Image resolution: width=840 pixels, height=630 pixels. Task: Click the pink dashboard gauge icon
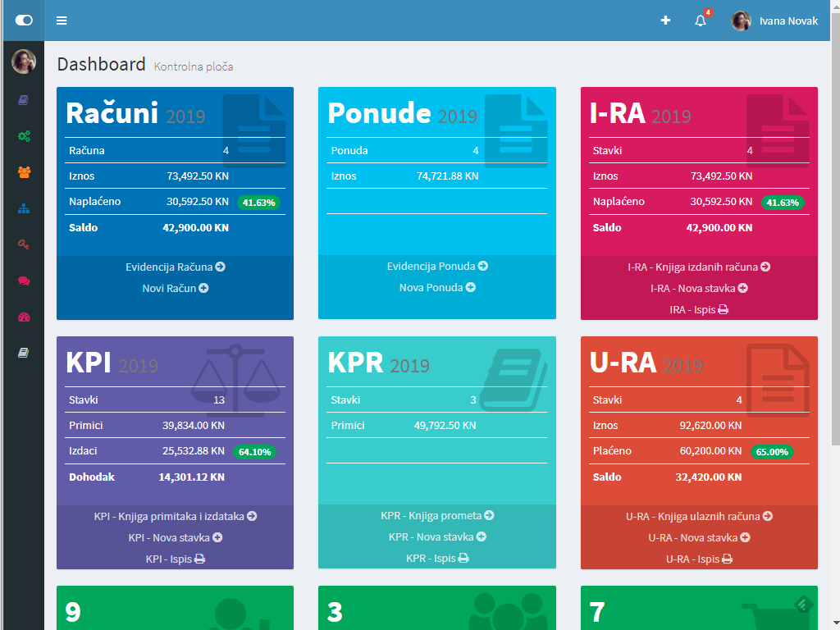coord(23,317)
